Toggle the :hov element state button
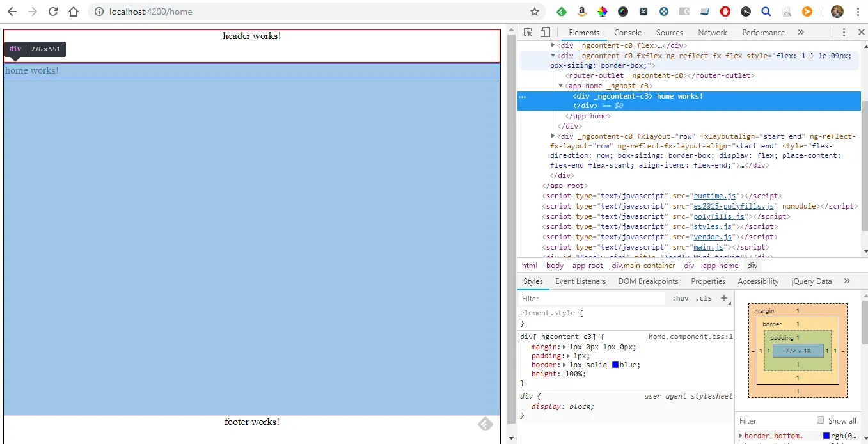This screenshot has height=444, width=868. [x=681, y=298]
